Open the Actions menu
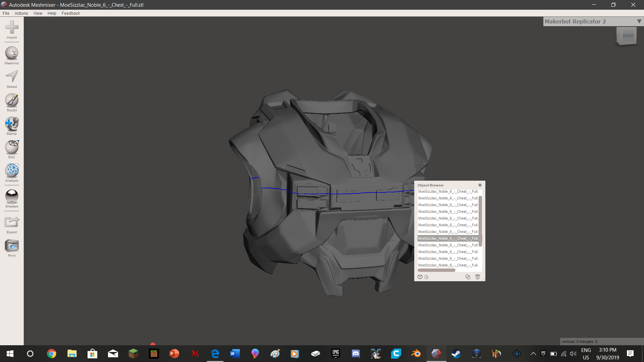Screen dimensions: 644x362 pyautogui.click(x=21, y=13)
